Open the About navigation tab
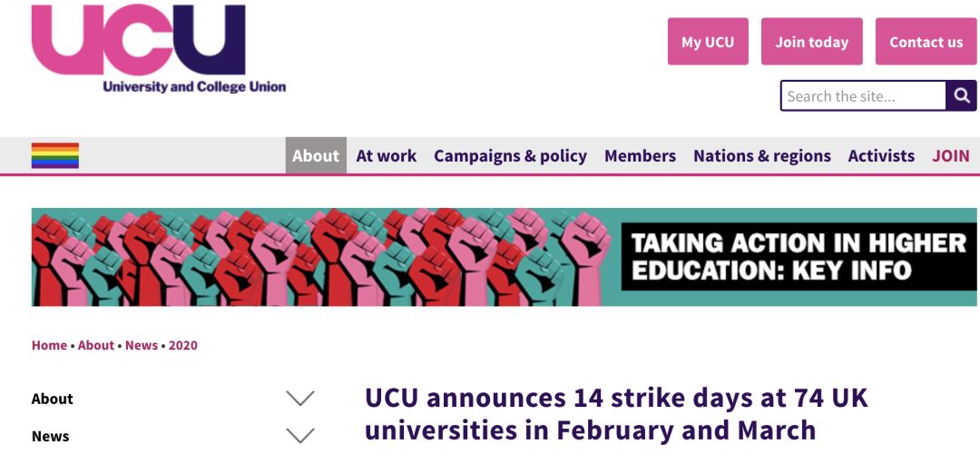 point(316,155)
